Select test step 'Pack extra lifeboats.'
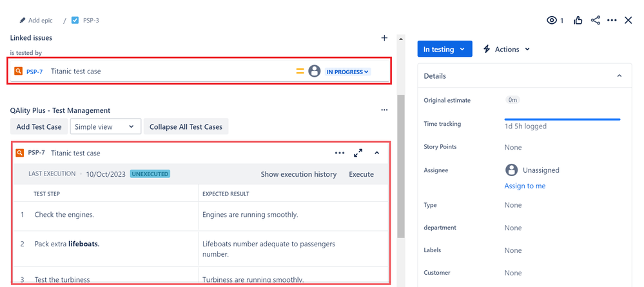The image size is (644, 287). click(67, 244)
